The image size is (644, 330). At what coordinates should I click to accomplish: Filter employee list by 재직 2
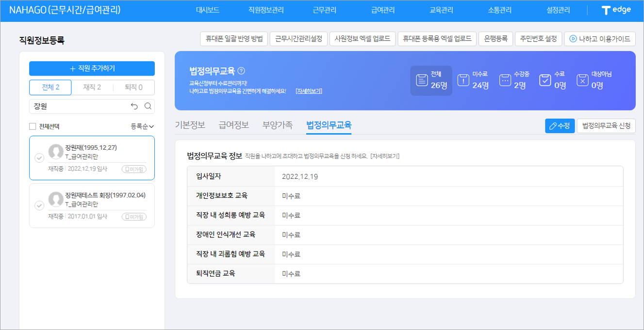click(92, 88)
